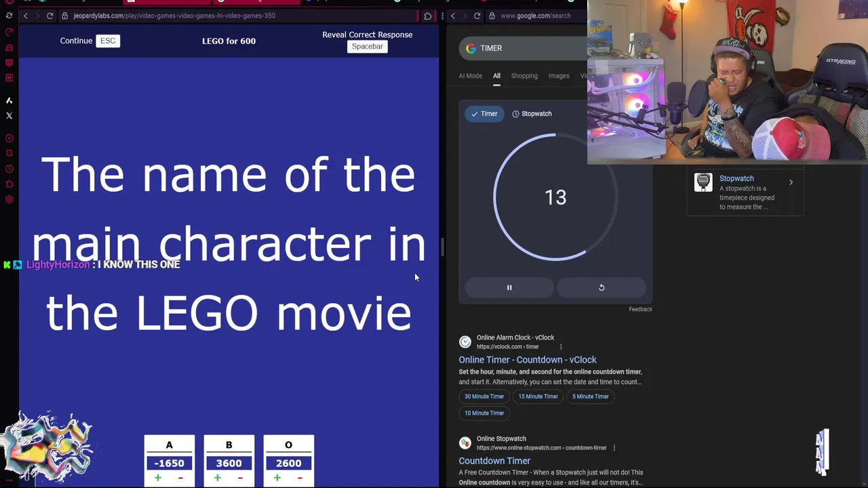Click the Feedback link under timer

tap(640, 309)
